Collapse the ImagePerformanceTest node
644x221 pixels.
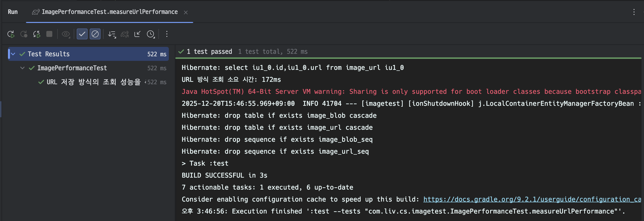tap(22, 68)
